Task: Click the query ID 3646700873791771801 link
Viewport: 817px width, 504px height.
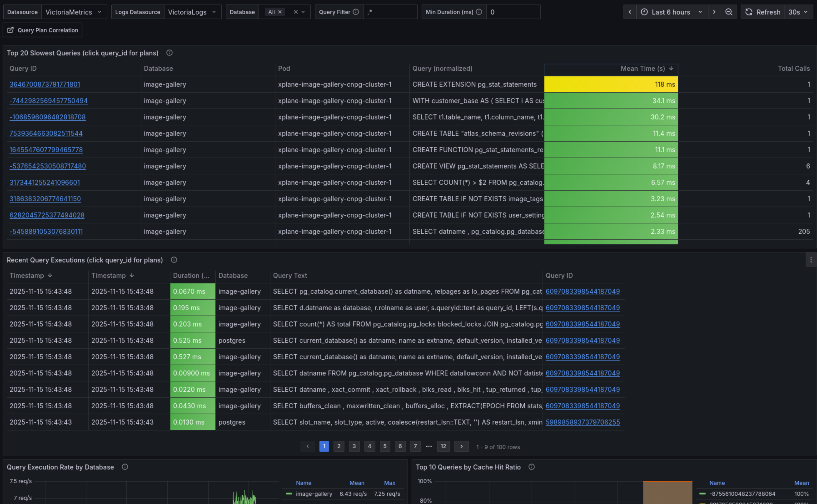Action: click(44, 84)
